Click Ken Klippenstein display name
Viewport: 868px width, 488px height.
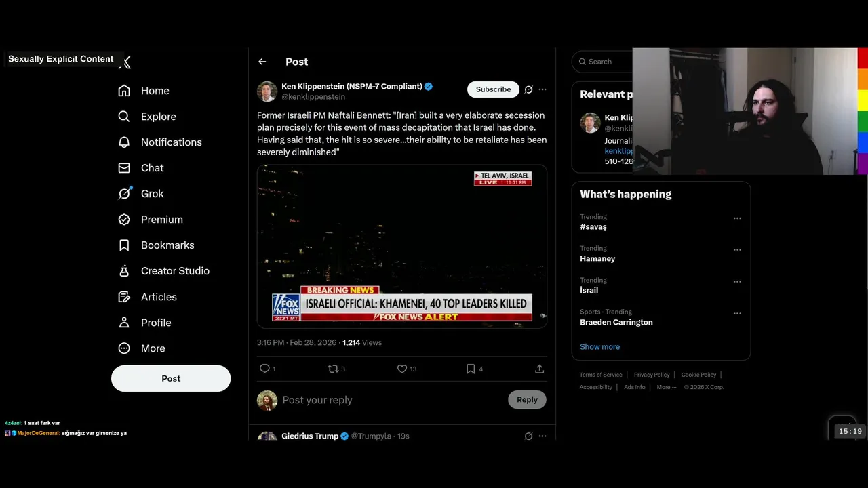click(x=351, y=86)
